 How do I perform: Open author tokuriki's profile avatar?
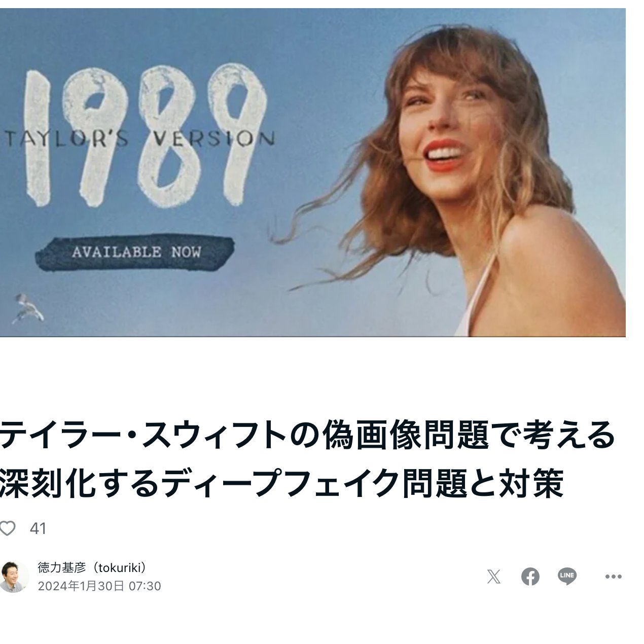13,577
